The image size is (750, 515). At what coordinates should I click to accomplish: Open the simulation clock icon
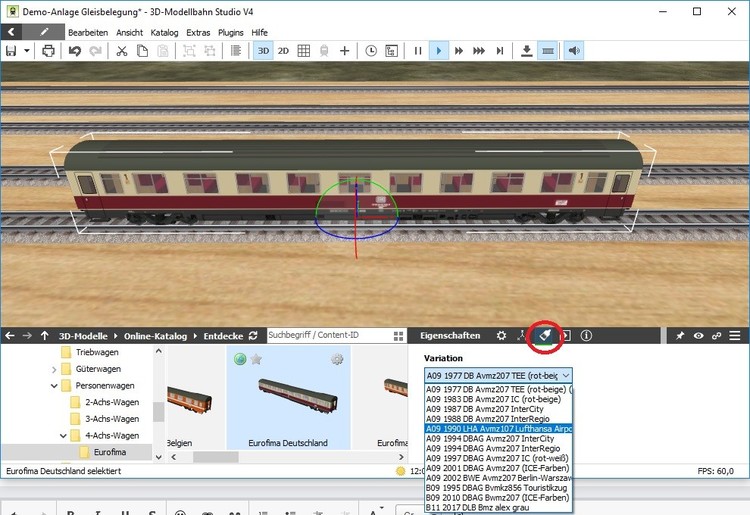[x=371, y=51]
